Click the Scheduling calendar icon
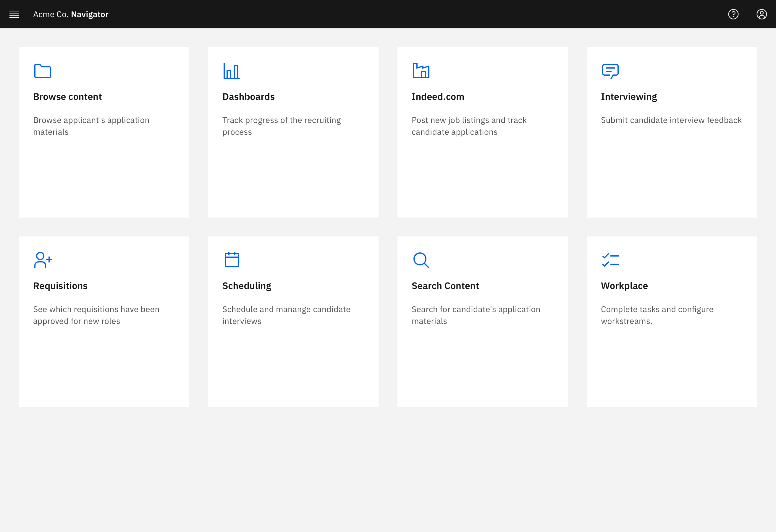Image resolution: width=776 pixels, height=532 pixels. click(231, 260)
